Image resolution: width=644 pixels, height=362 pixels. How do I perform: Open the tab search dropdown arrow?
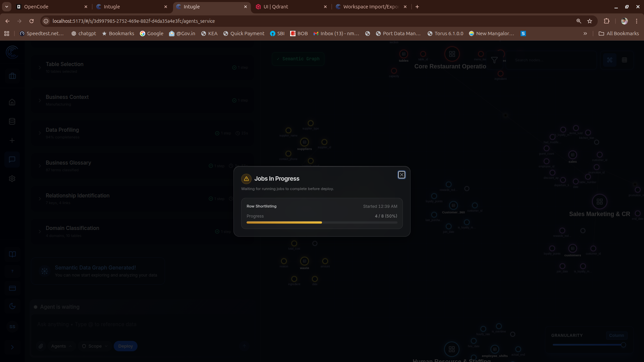pos(7,7)
